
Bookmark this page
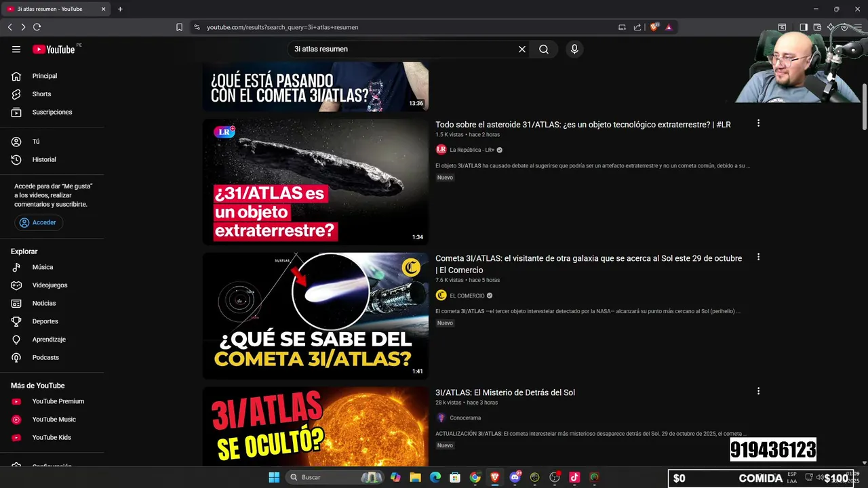tap(179, 27)
